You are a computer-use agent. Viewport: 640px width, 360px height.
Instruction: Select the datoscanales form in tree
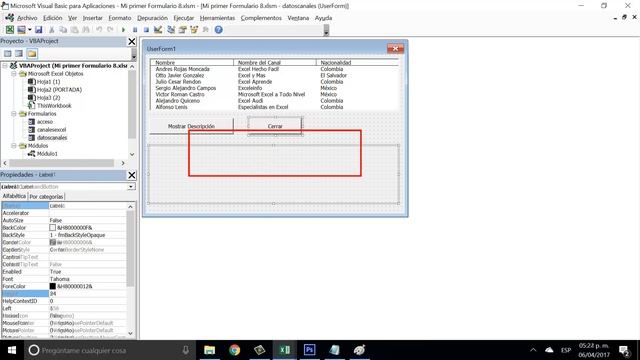pyautogui.click(x=52, y=138)
